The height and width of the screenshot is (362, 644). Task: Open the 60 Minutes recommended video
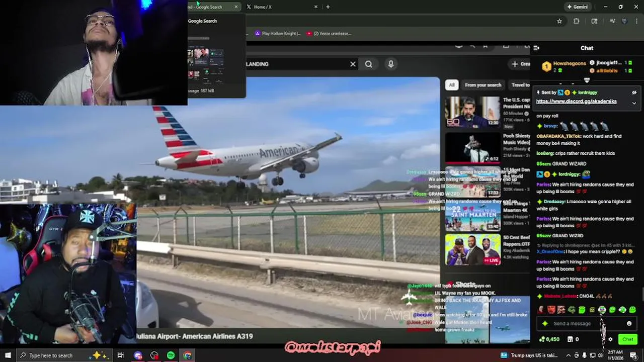473,112
